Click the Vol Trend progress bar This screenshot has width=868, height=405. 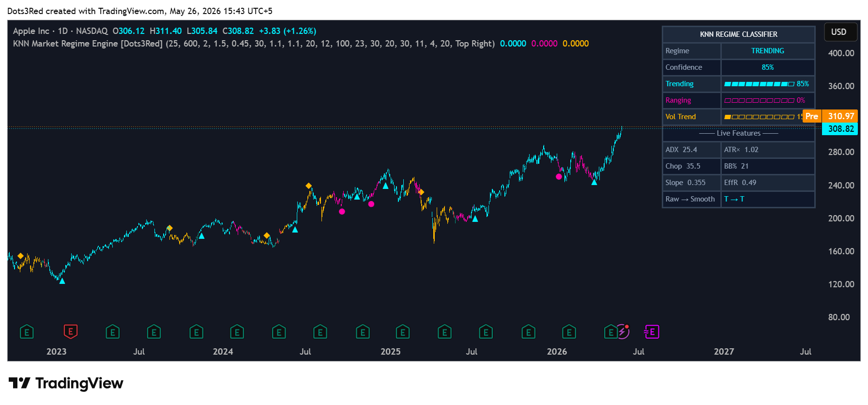[759, 117]
